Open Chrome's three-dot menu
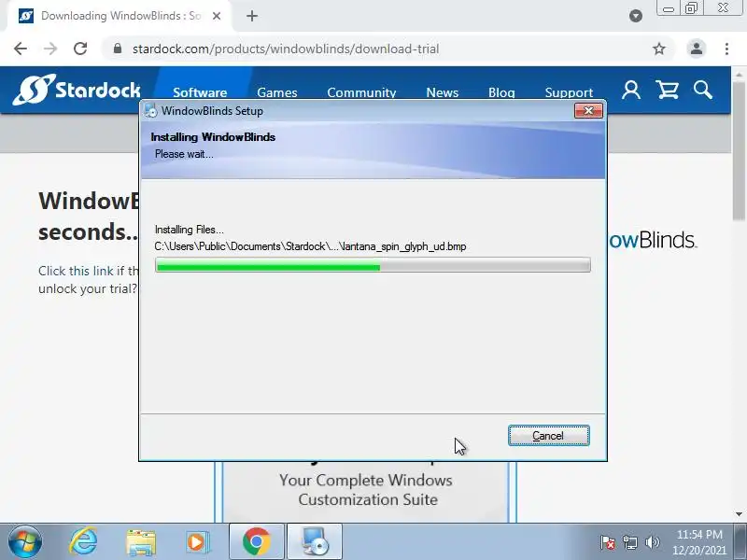The image size is (747, 560). (x=726, y=49)
